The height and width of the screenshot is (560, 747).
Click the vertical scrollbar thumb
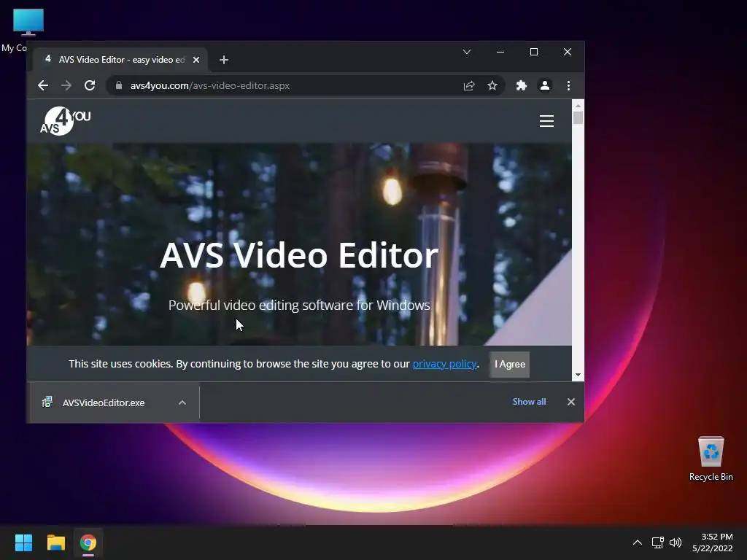pos(578,117)
